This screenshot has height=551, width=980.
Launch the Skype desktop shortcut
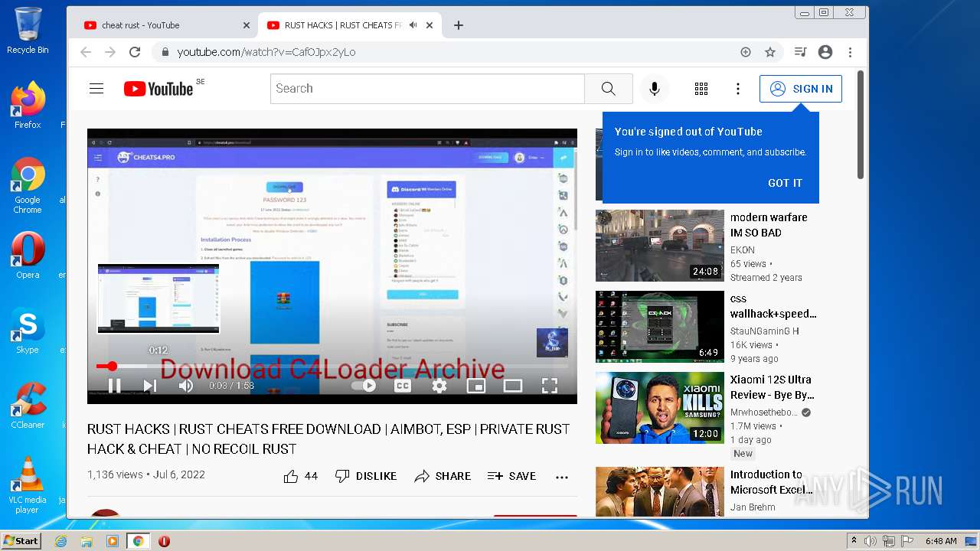pyautogui.click(x=28, y=331)
